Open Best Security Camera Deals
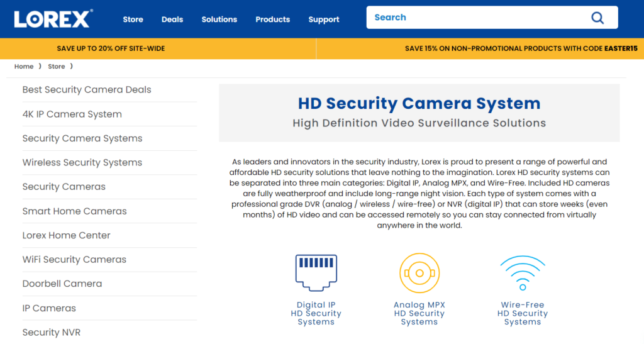 click(x=87, y=90)
